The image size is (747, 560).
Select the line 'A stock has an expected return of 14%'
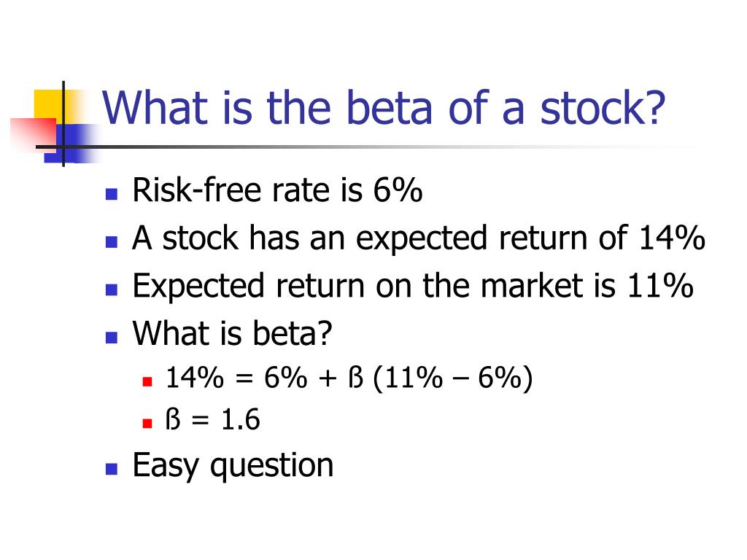419,238
